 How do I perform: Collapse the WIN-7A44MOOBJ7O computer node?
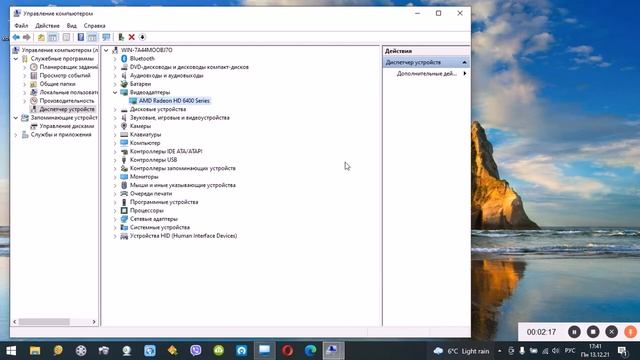pyautogui.click(x=107, y=50)
